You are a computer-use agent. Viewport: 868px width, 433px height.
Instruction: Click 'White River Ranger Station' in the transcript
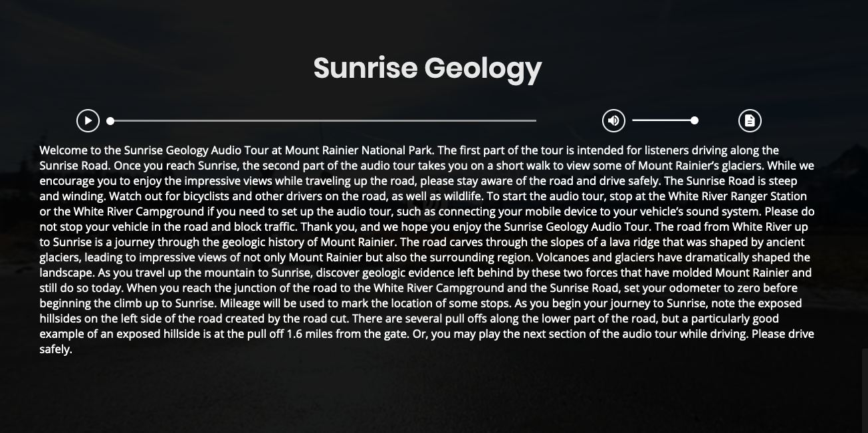(737, 196)
